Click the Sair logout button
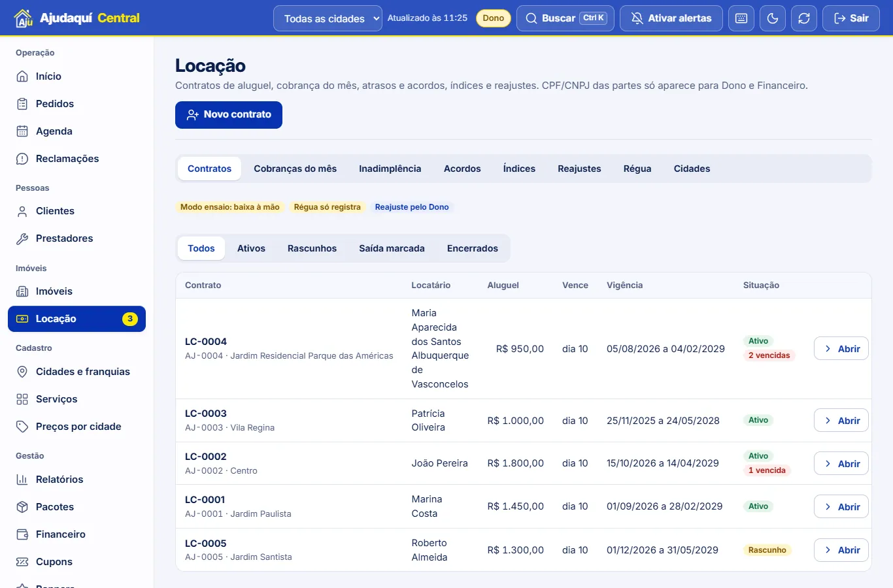Image resolution: width=893 pixels, height=588 pixels. coord(851,18)
